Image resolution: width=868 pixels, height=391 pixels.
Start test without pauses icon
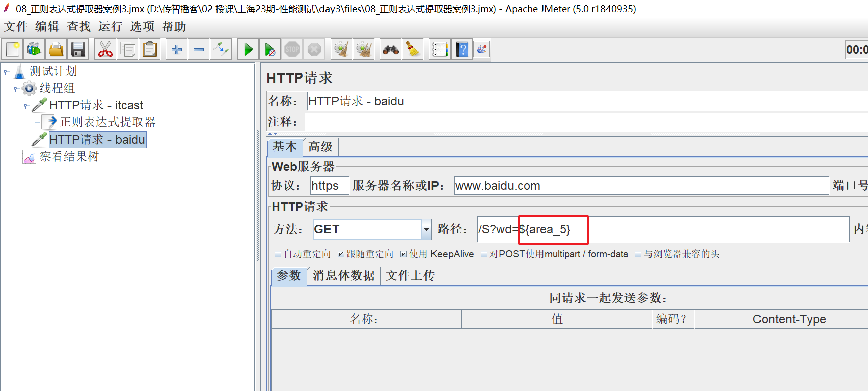tap(270, 49)
